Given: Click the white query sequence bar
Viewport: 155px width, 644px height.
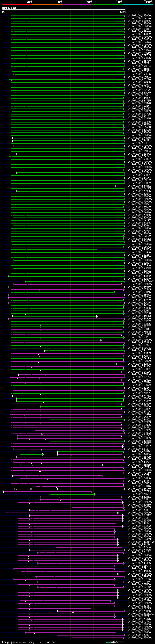Looking at the screenshot, I should tap(64, 10).
